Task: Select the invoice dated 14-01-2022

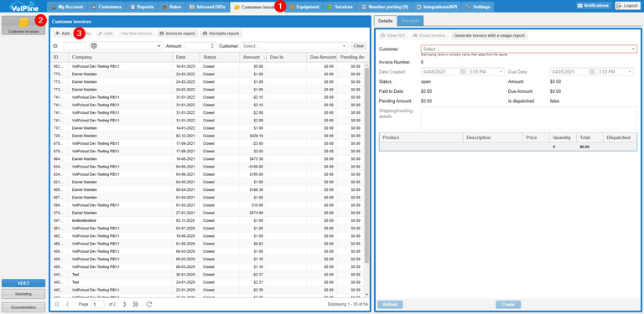Action: click(x=208, y=128)
